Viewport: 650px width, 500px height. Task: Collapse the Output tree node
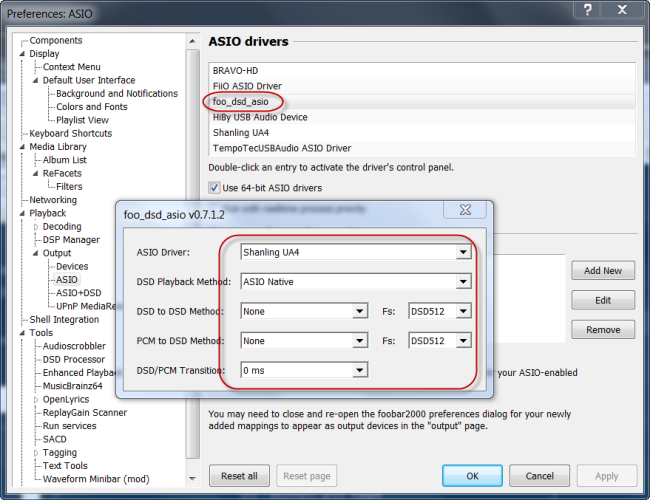(36, 253)
